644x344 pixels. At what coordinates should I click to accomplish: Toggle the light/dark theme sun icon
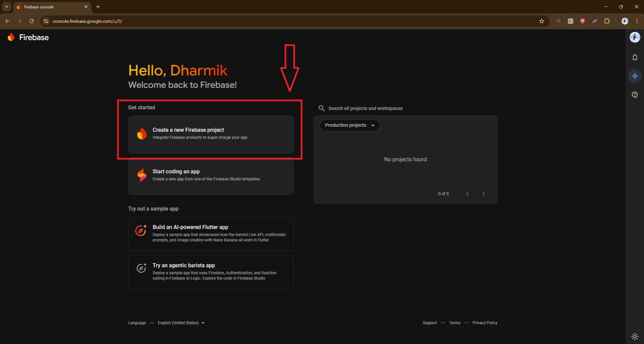(635, 336)
